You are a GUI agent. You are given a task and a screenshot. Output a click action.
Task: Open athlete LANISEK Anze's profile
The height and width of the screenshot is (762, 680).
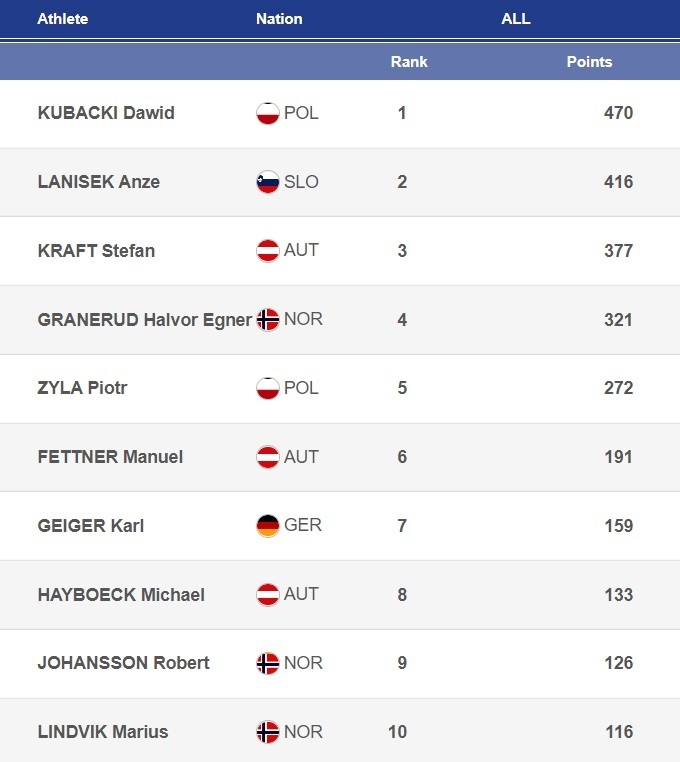[98, 182]
